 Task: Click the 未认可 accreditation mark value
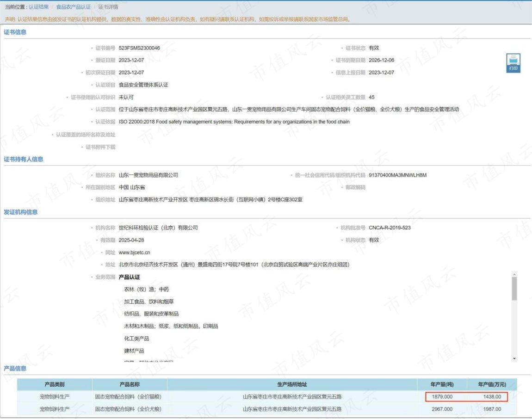126,98
